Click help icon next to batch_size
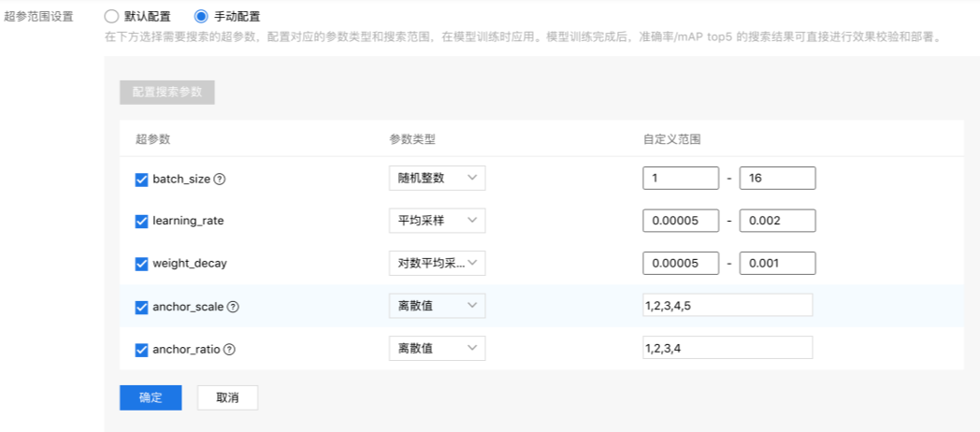980x432 pixels. (221, 179)
